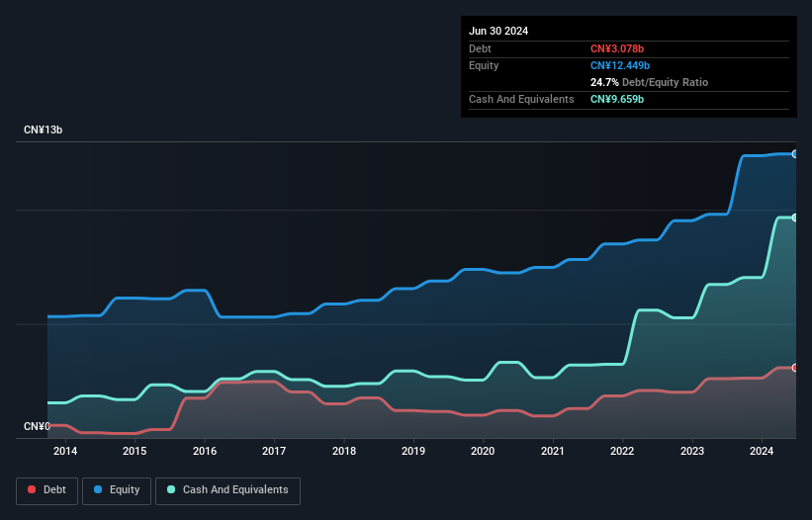Click the CN¥13b y-axis label
Viewport: 812px width, 520px height.
(43, 130)
